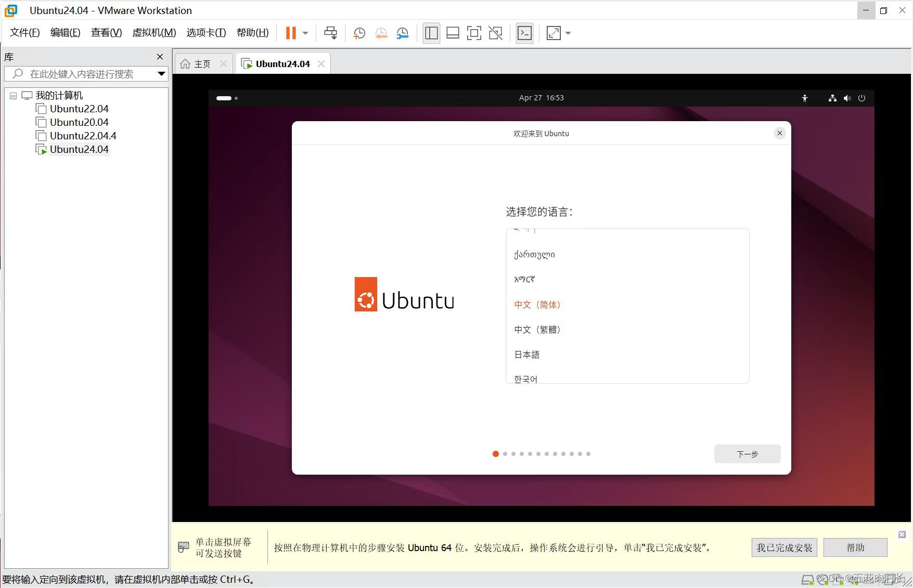Screen dimensions: 913x588
Task: Open the snapshot manager
Action: tap(403, 33)
